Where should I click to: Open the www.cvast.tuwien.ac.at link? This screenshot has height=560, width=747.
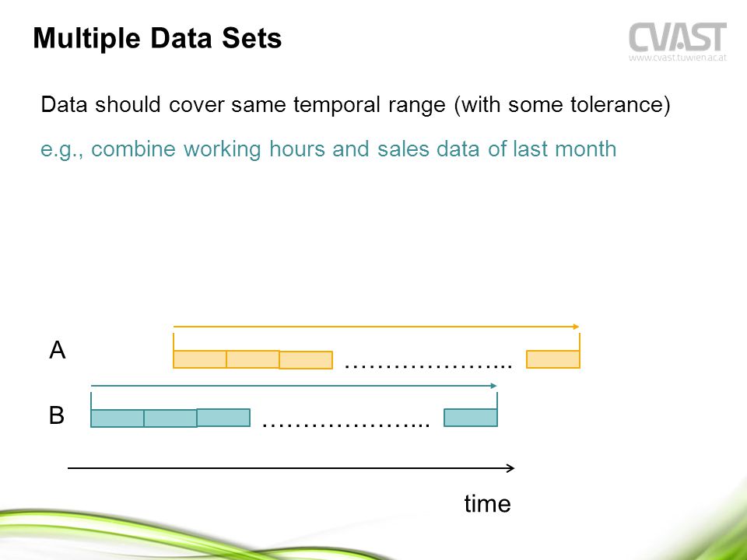[678, 58]
